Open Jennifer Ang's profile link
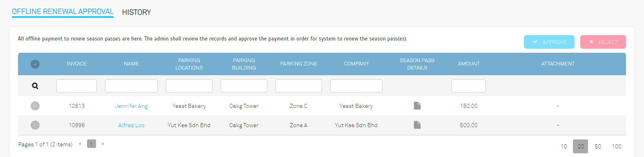This screenshot has height=157, width=644. [132, 106]
